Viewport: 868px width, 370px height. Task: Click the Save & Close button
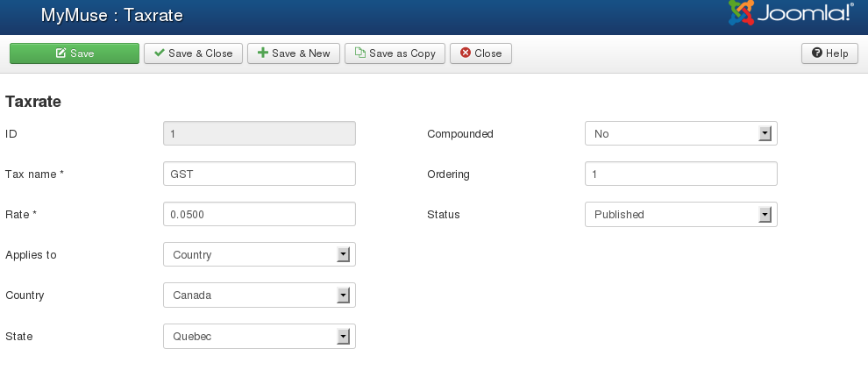click(x=194, y=53)
